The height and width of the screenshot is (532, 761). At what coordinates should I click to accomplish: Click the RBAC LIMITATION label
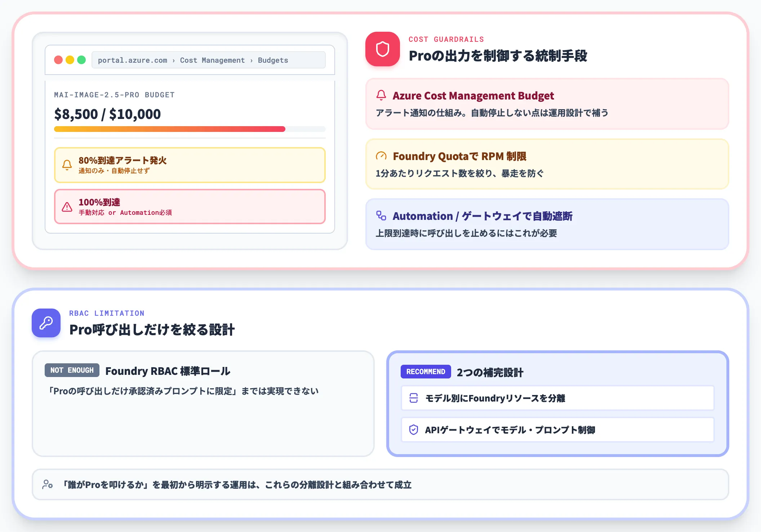click(107, 313)
